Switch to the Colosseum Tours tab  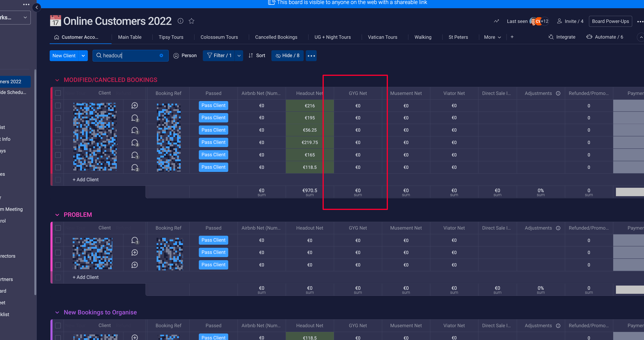click(x=219, y=37)
